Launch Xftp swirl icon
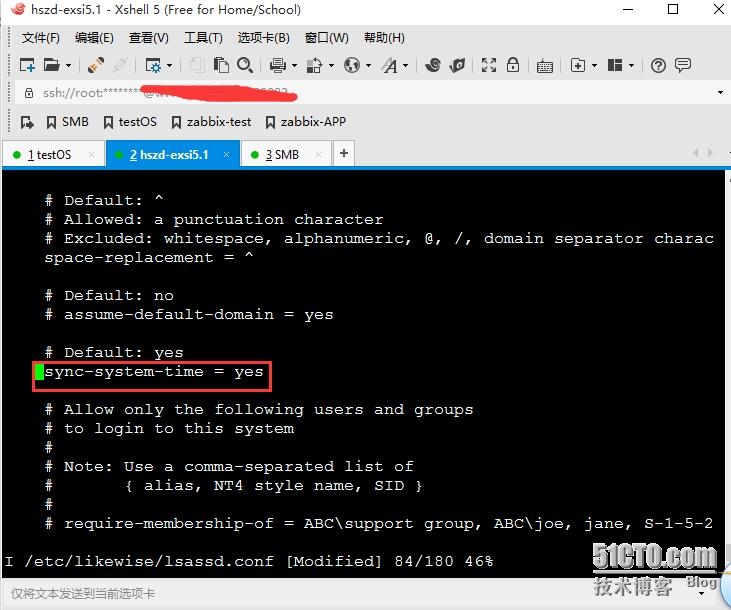Viewport: 731px width, 610px height. coord(433,65)
